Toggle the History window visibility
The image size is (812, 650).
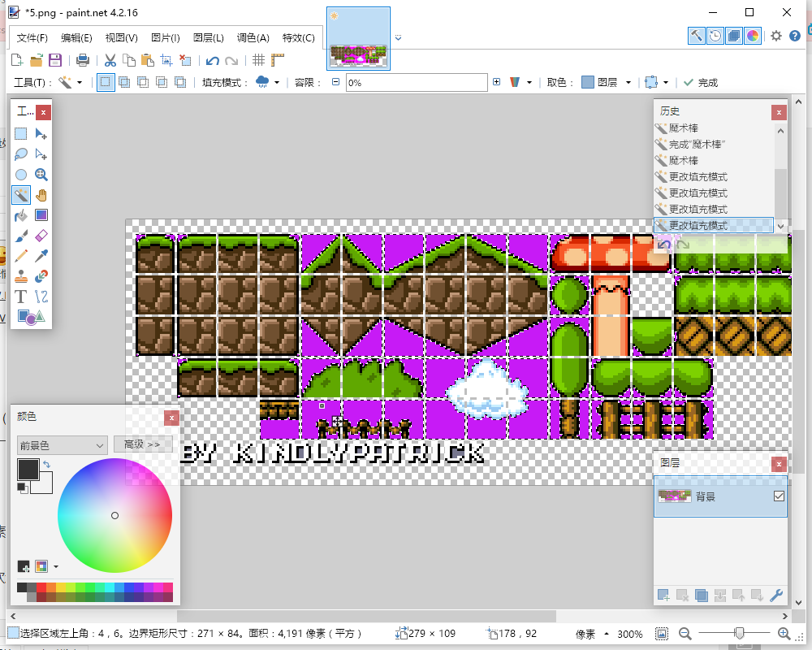[x=715, y=36]
